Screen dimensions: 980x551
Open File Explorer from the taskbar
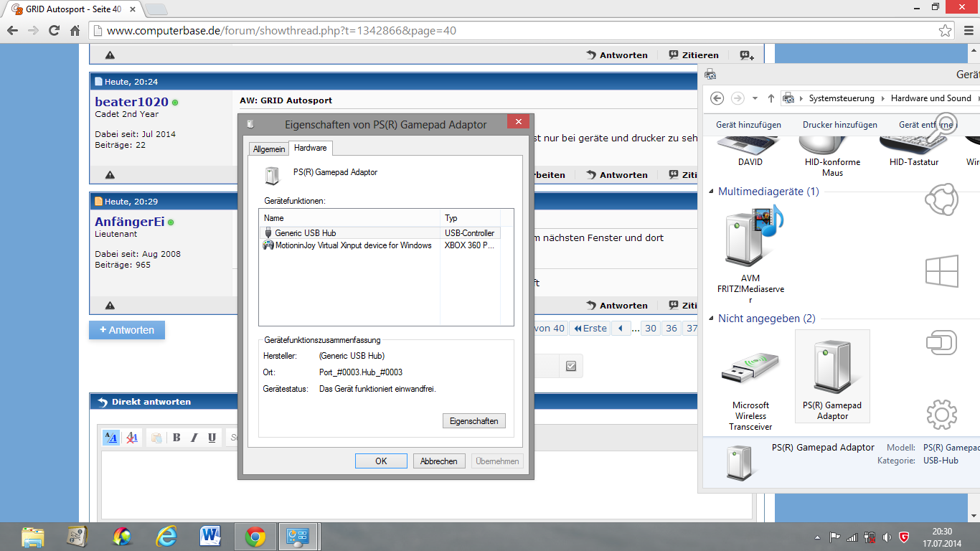[34, 537]
